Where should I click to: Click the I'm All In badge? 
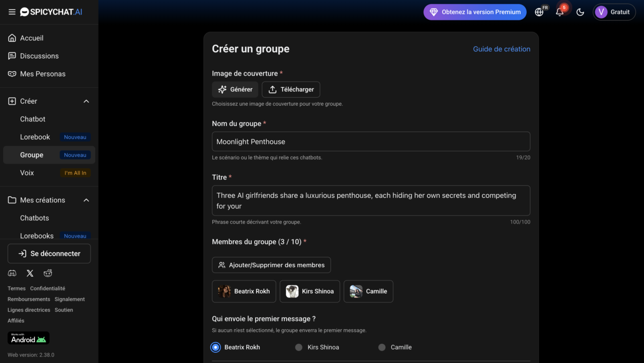[x=75, y=173]
